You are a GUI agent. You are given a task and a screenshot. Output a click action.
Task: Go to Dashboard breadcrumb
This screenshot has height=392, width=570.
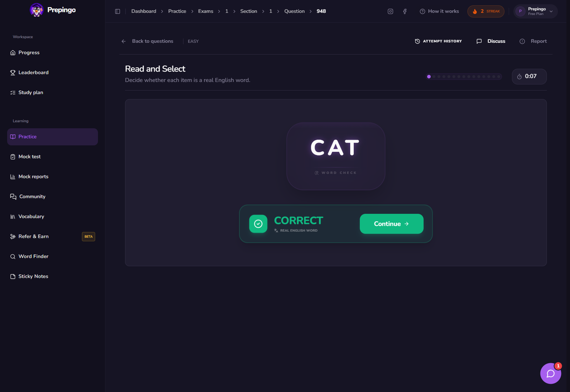[x=144, y=11]
